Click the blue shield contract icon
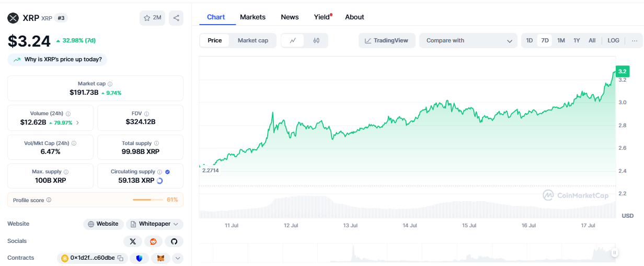Viewport: 644px width, 266px height. pos(139,258)
